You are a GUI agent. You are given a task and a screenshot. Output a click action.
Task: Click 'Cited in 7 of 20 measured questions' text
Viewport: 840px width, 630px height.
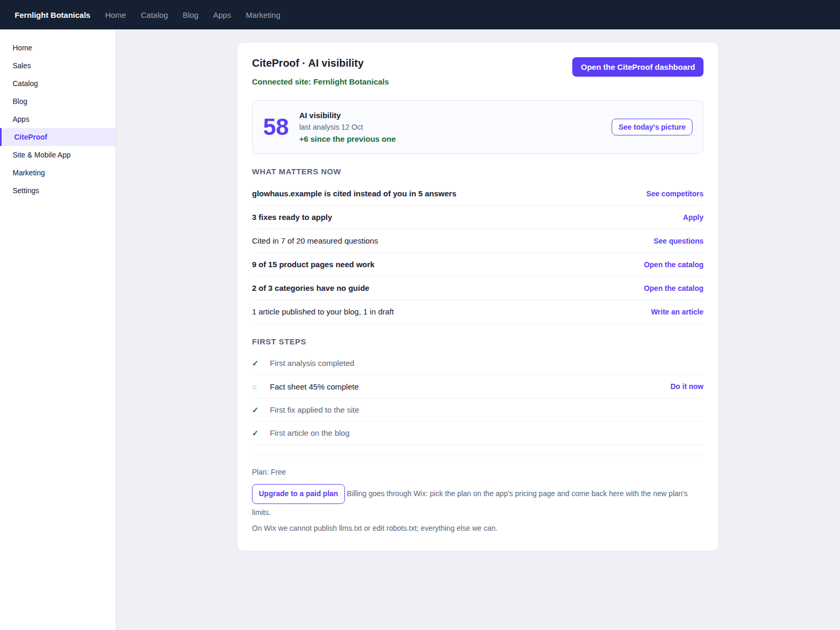[315, 241]
